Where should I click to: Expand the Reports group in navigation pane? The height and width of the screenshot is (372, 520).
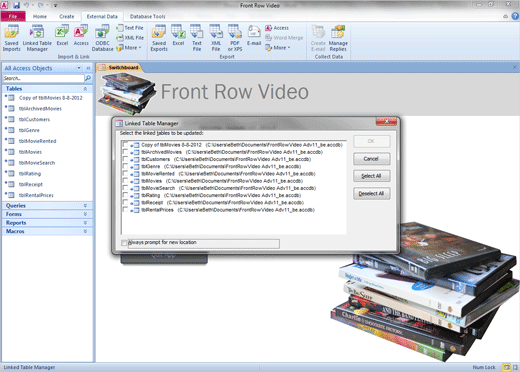[x=47, y=223]
